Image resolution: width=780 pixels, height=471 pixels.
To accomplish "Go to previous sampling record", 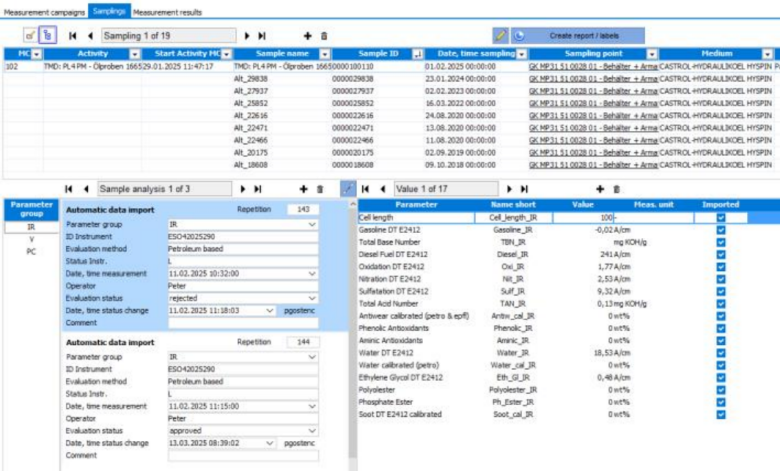I will [x=90, y=36].
